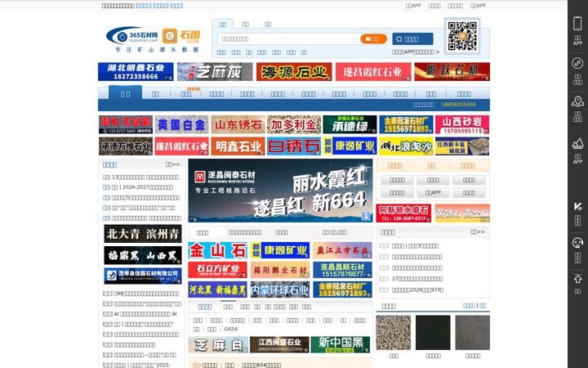Select the highlighted first tab above the search box
Viewport: 588px width, 368px height.
(222, 24)
